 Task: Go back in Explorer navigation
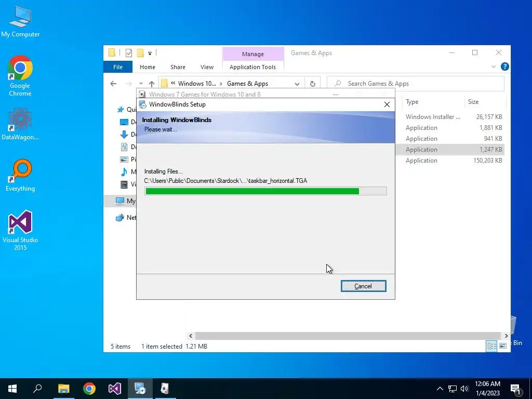point(113,84)
